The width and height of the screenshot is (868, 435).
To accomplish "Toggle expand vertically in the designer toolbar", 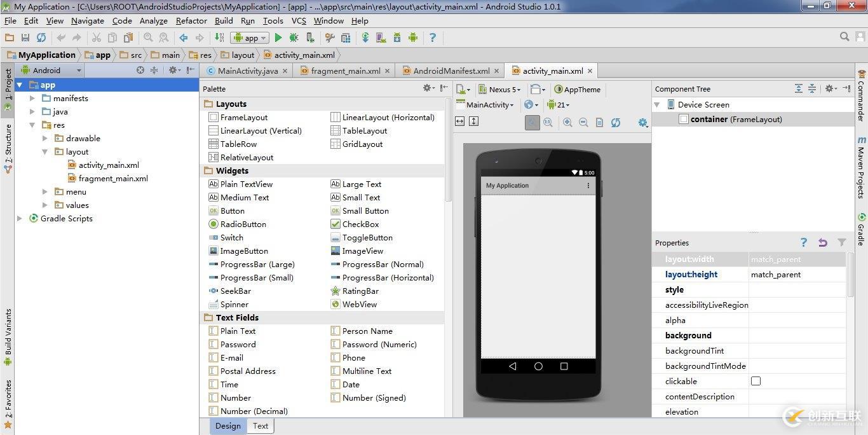I will coord(473,121).
